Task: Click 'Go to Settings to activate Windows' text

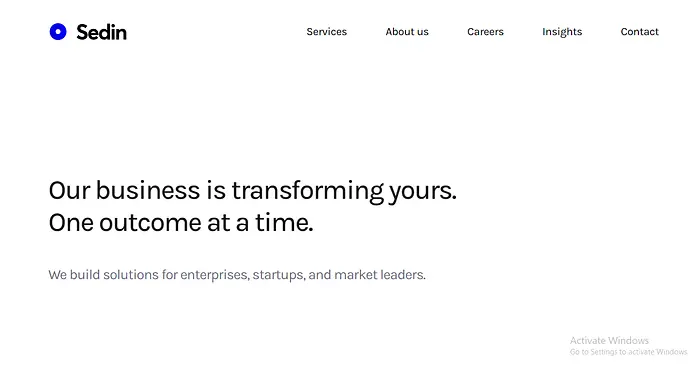Action: (x=629, y=352)
